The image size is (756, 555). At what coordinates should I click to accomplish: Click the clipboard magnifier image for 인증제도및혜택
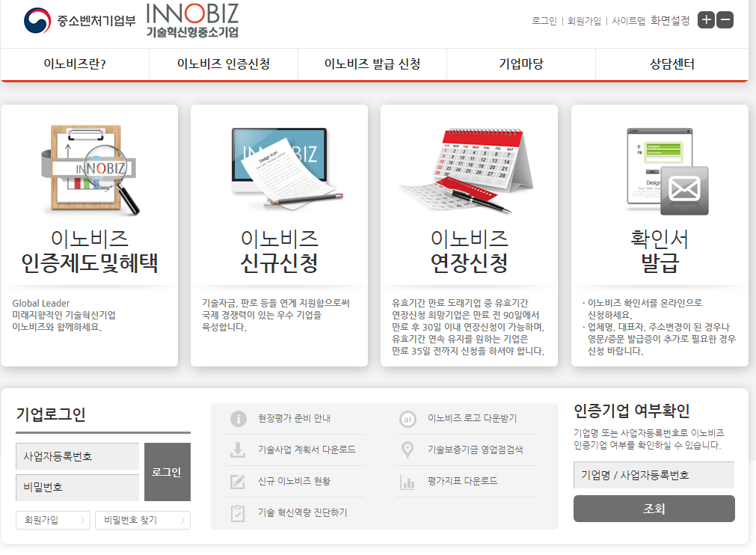click(x=90, y=169)
